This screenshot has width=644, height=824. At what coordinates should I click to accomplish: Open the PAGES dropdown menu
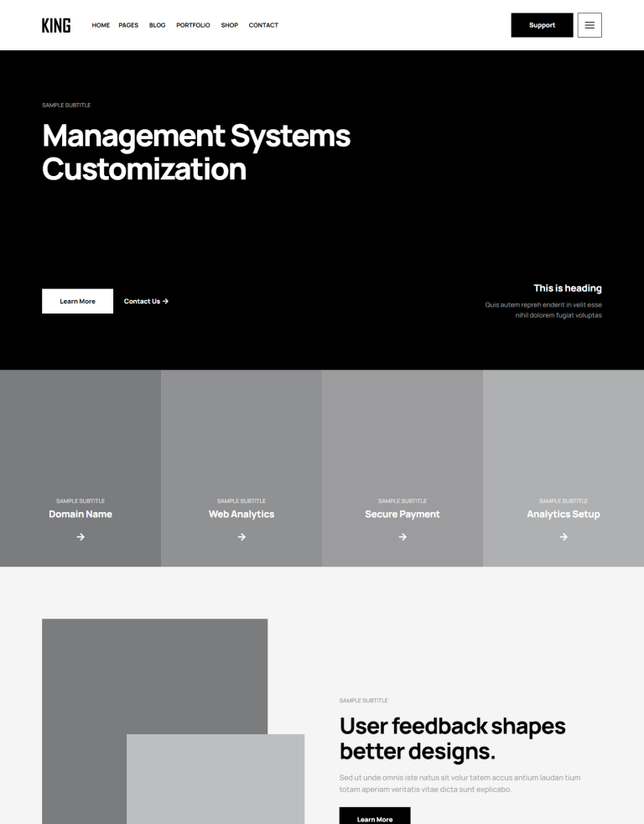tap(128, 25)
